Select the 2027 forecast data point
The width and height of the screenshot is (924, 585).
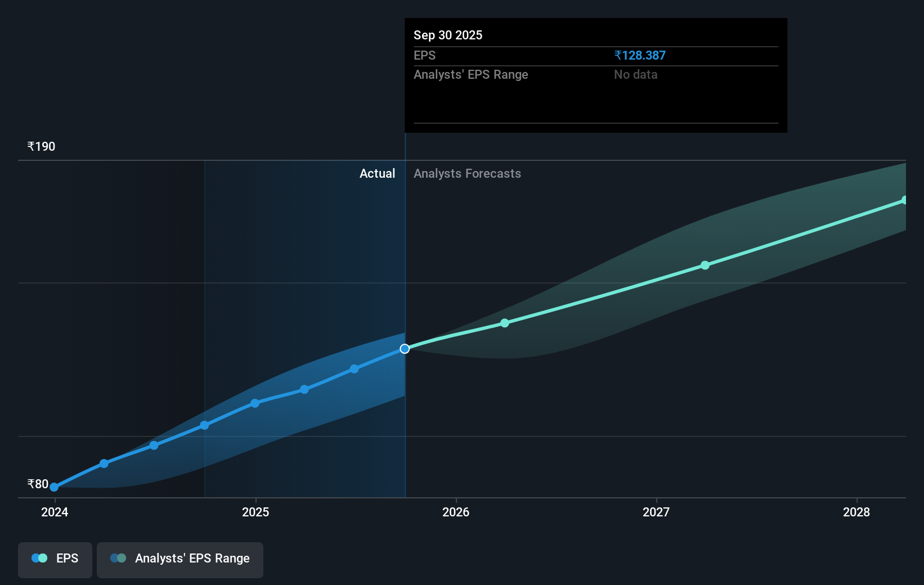point(705,265)
